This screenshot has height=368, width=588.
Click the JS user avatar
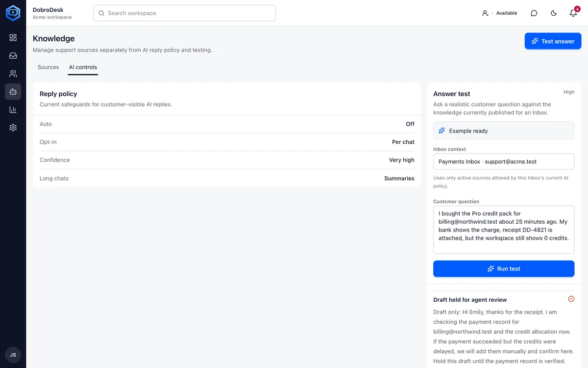pos(13,355)
